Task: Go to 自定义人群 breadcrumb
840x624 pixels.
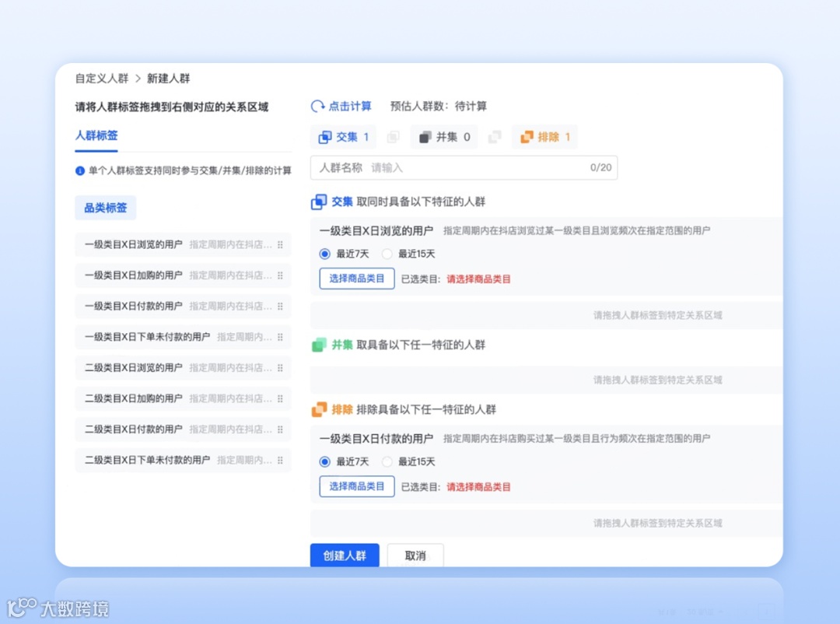Action: click(102, 79)
